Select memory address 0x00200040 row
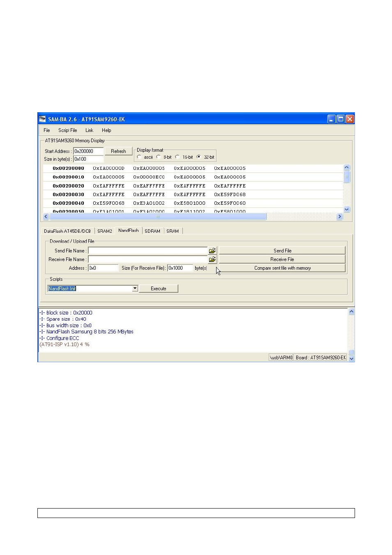Screen dimensions: 392x555 [x=193, y=203]
